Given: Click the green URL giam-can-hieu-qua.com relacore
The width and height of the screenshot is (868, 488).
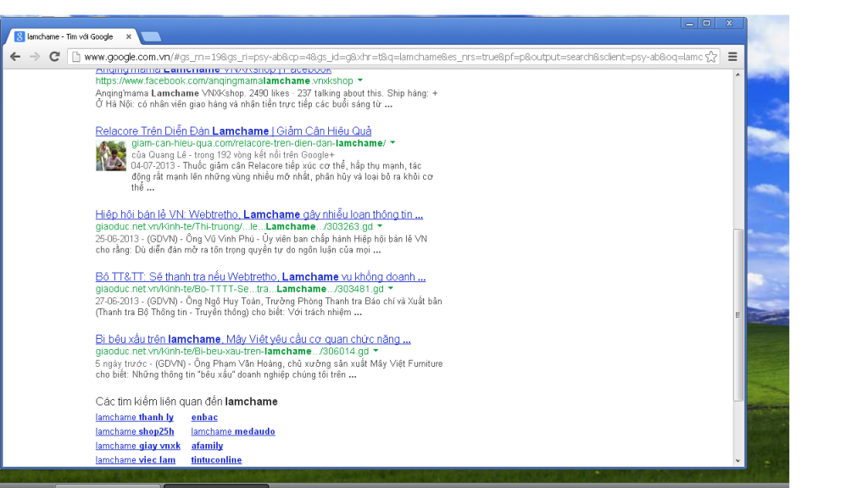Looking at the screenshot, I should pyautogui.click(x=259, y=143).
